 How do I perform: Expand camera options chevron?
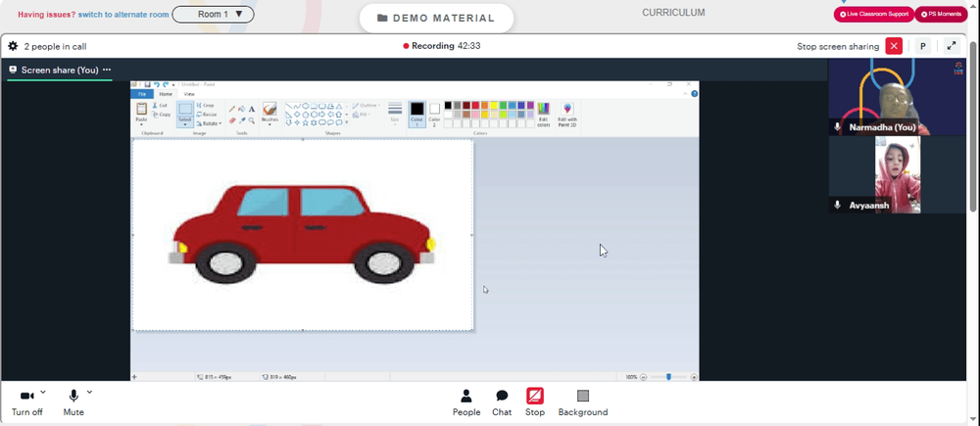[x=43, y=393]
